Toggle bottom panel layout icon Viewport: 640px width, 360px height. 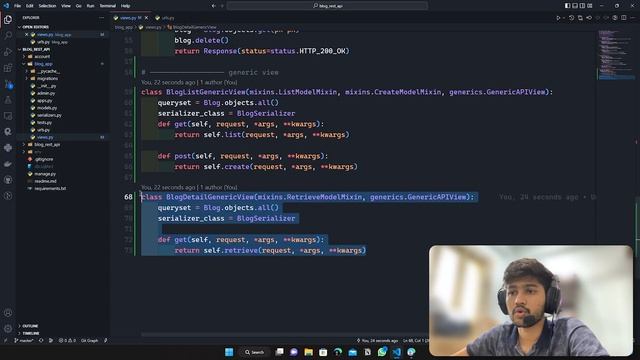[x=575, y=6]
